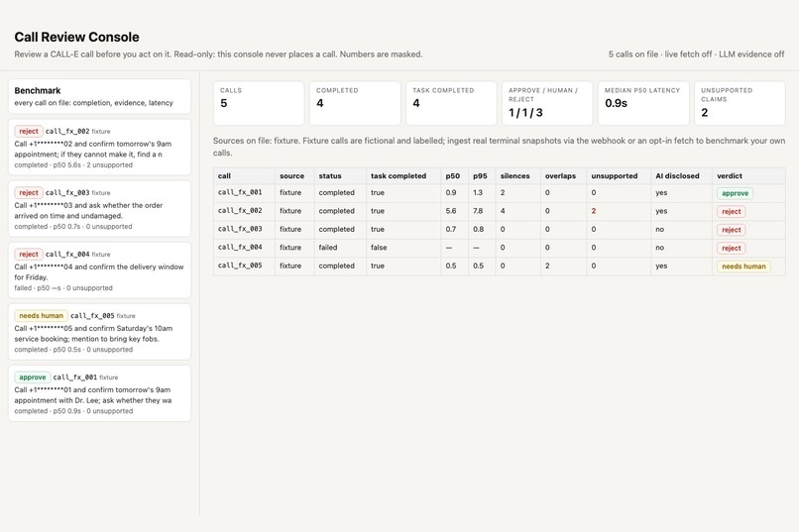Click the red reject badge on call_fx_002 card
The height and width of the screenshot is (532, 799).
tap(29, 132)
